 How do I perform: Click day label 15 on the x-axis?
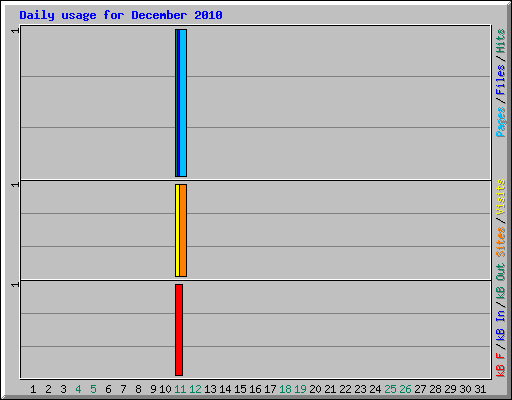click(x=240, y=389)
